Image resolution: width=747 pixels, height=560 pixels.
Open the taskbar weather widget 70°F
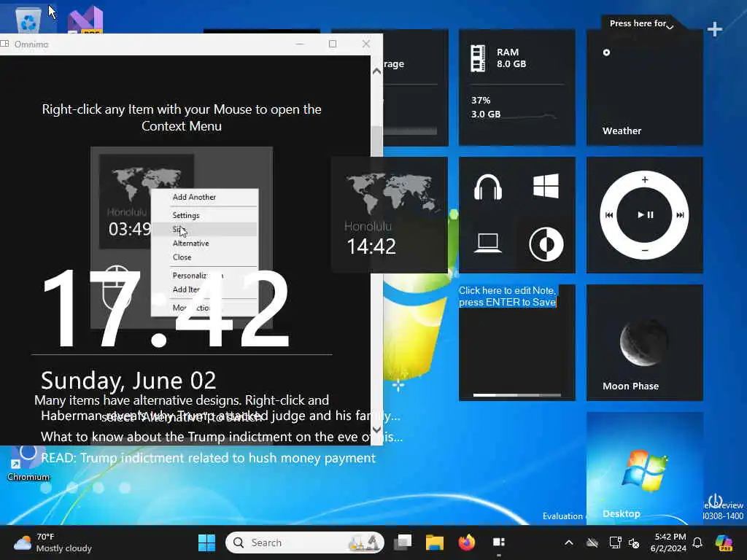click(x=53, y=542)
